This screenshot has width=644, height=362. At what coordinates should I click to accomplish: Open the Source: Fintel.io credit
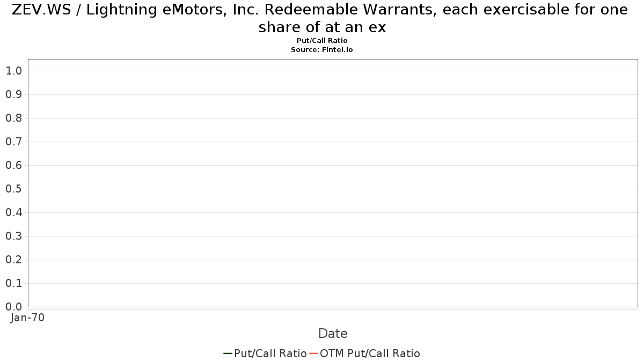coord(322,49)
